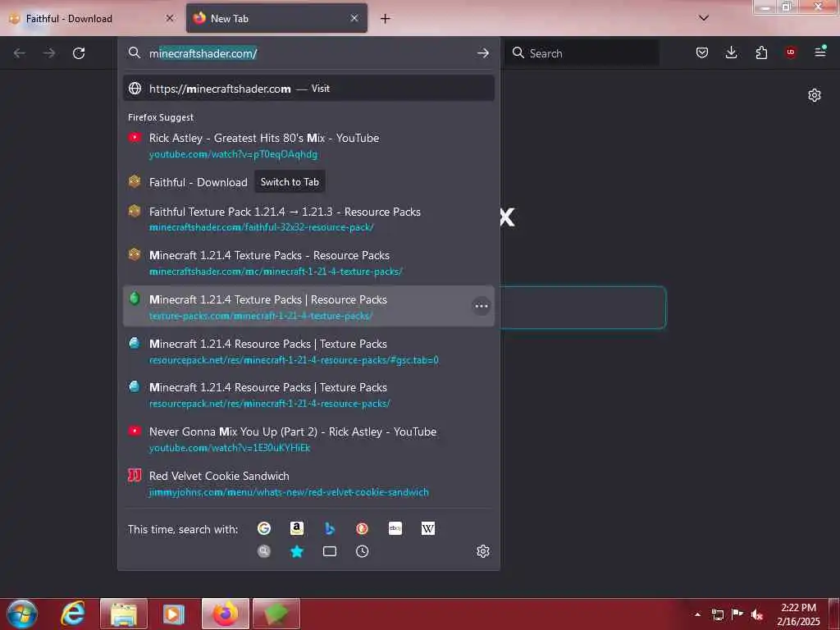Open Windows Explorer from taskbar

(124, 614)
